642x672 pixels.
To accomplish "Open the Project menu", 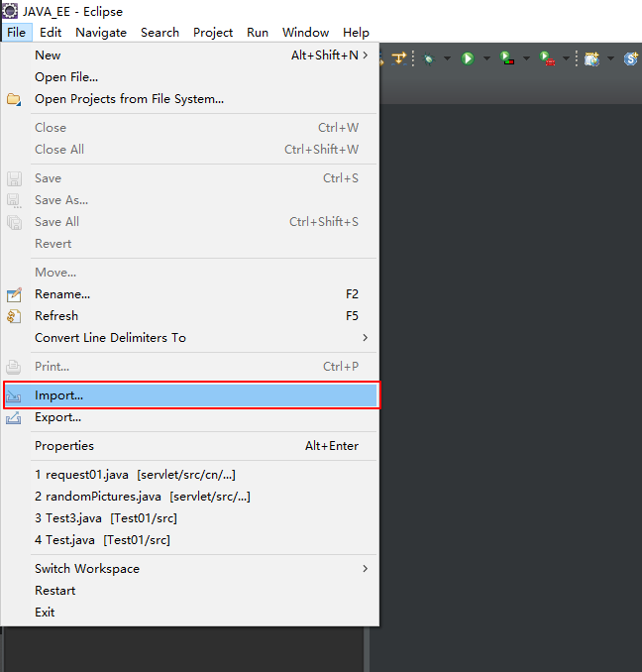I will coord(213,33).
